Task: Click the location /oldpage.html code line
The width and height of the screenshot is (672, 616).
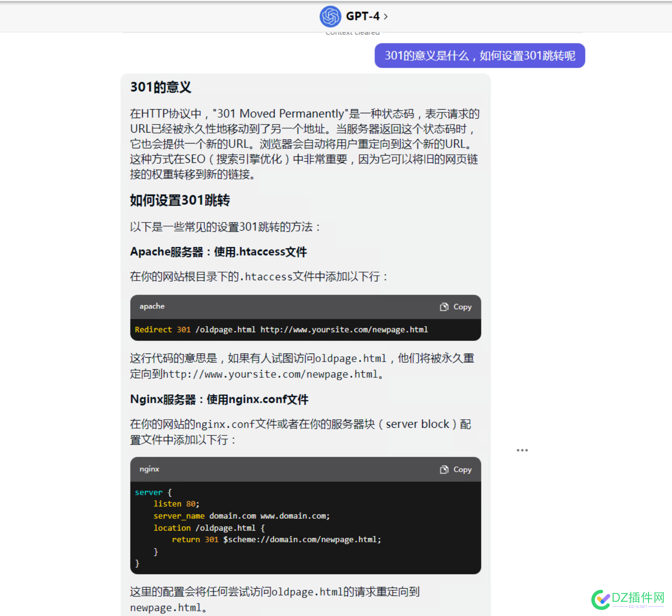Action: (209, 528)
